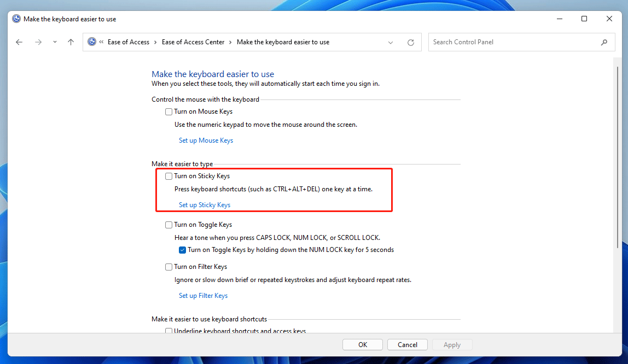Dismiss changes with the Cancel button
628x364 pixels.
[x=408, y=345]
